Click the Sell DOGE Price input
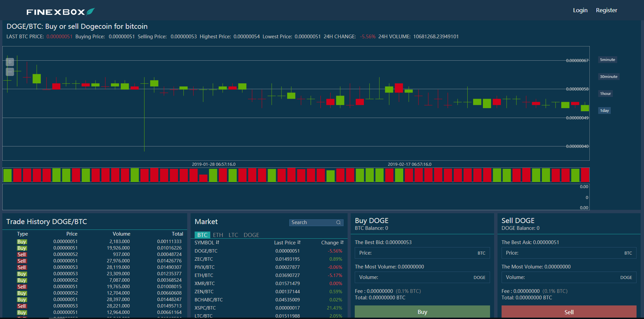The width and height of the screenshot is (644, 319). point(569,253)
